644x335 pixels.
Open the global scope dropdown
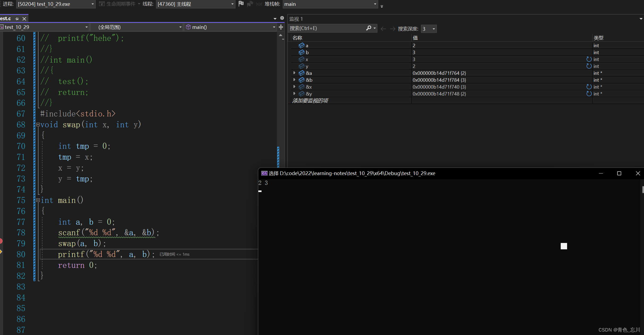[x=137, y=27]
